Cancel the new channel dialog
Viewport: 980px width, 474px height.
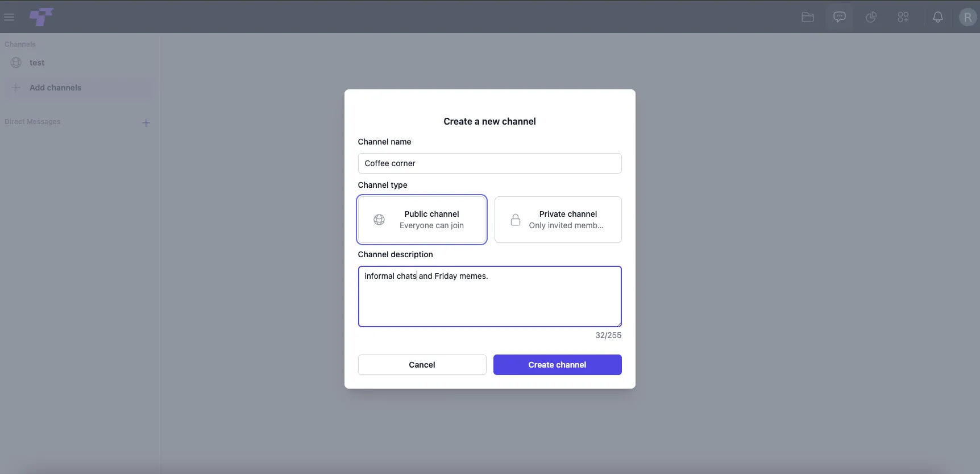422,365
